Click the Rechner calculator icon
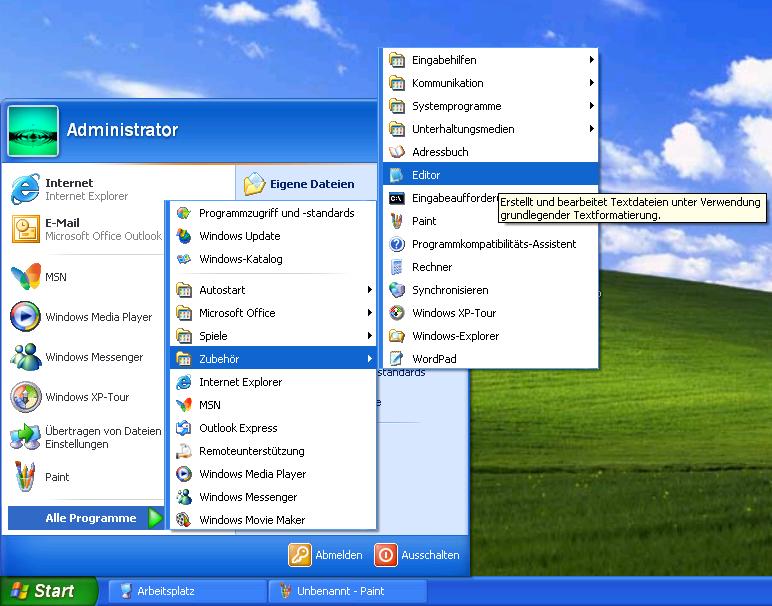This screenshot has width=772, height=606. click(x=397, y=267)
